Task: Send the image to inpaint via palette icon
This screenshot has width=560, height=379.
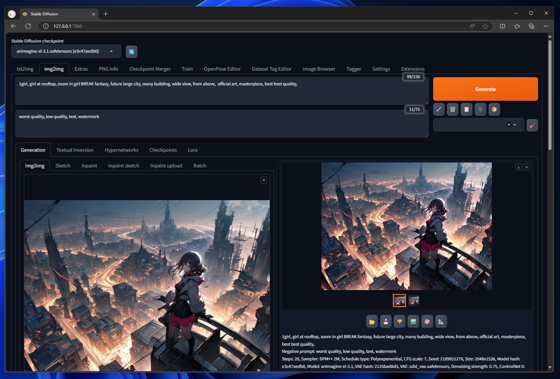Action: [427, 321]
